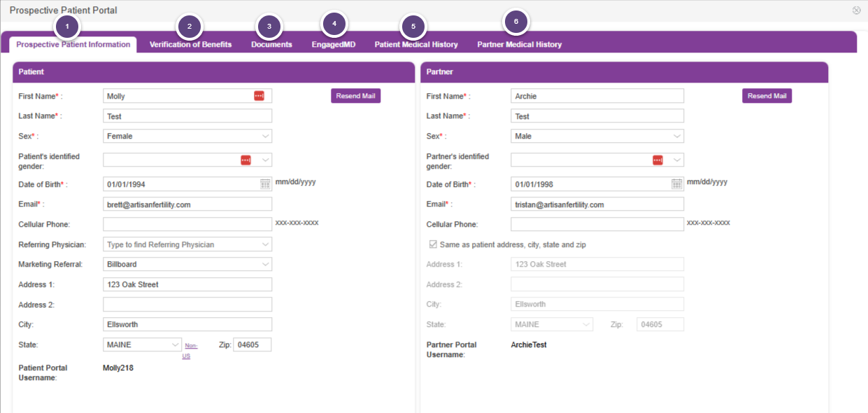The height and width of the screenshot is (413, 868).
Task: Expand patient Sex dropdown showing Female
Action: coord(266,136)
